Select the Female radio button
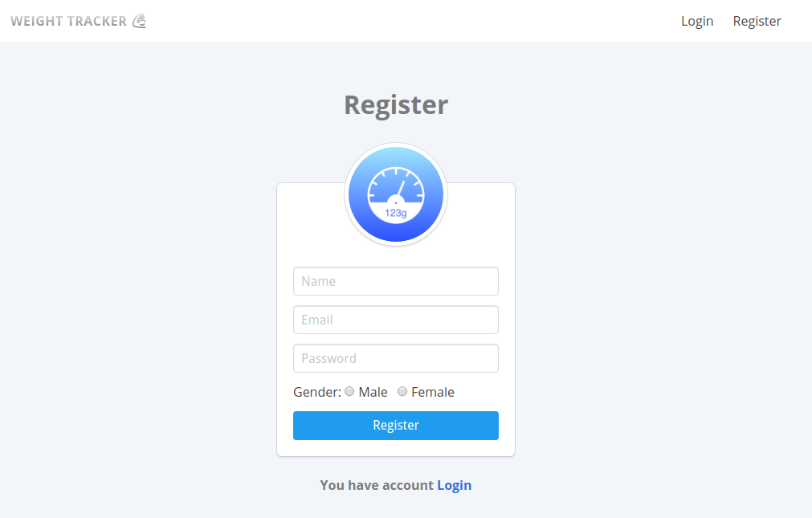 click(x=402, y=392)
